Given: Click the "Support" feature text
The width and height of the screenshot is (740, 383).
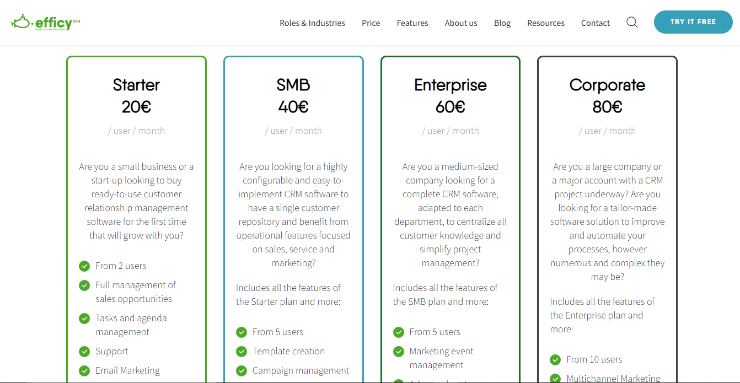Looking at the screenshot, I should point(112,351).
